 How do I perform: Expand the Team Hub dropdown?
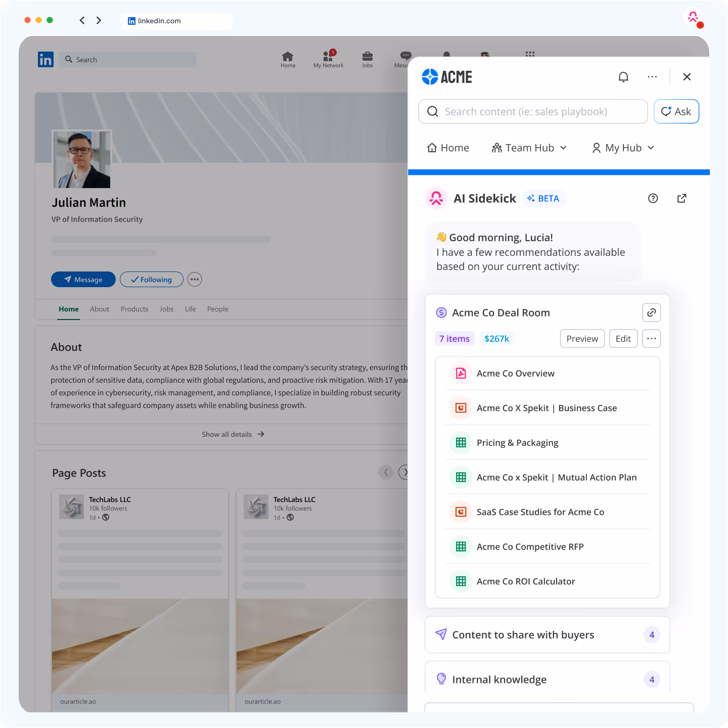529,148
